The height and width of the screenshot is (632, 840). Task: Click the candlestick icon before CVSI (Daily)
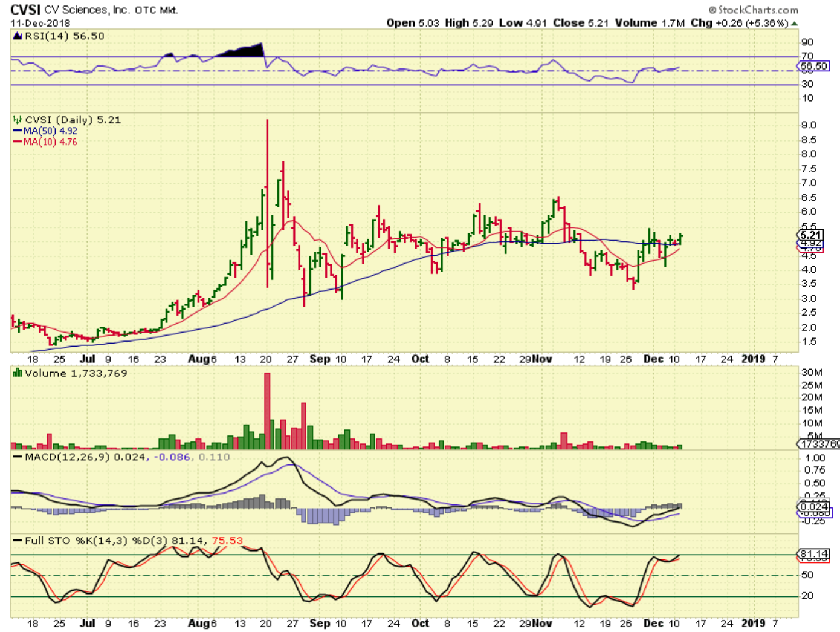click(x=18, y=120)
